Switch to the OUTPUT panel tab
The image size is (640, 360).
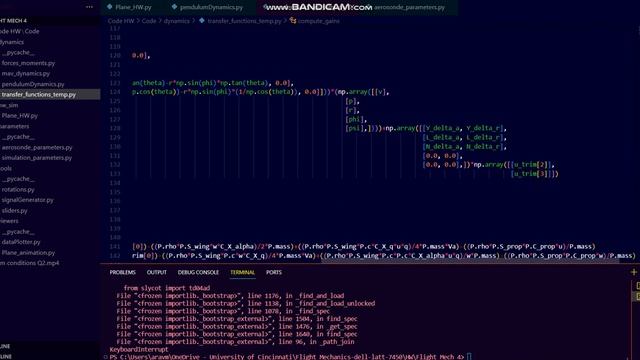(157, 272)
